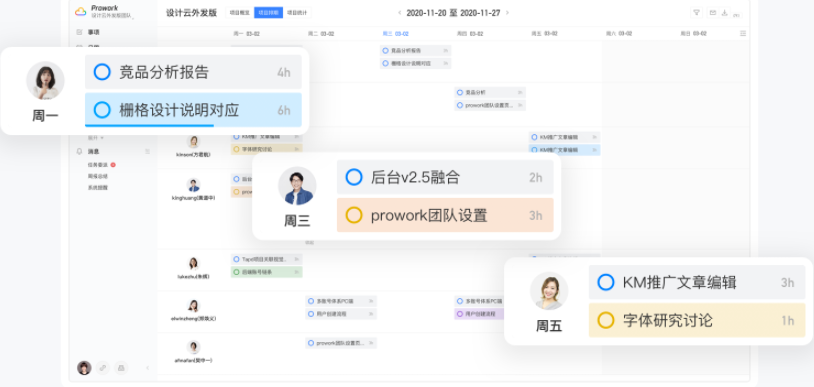Image resolution: width=814 pixels, height=387 pixels.
Task: Go to previous week with left arrow
Action: click(399, 12)
